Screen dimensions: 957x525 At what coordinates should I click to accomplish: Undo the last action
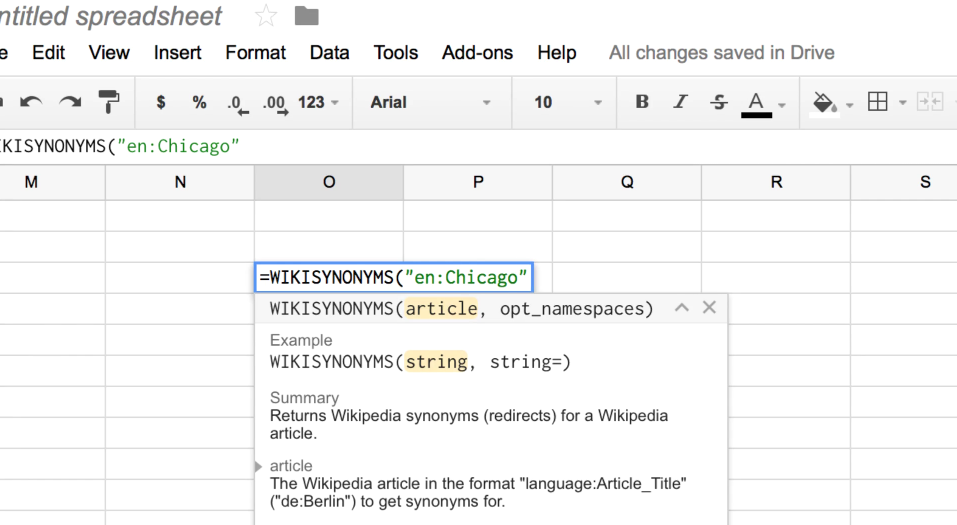point(31,102)
